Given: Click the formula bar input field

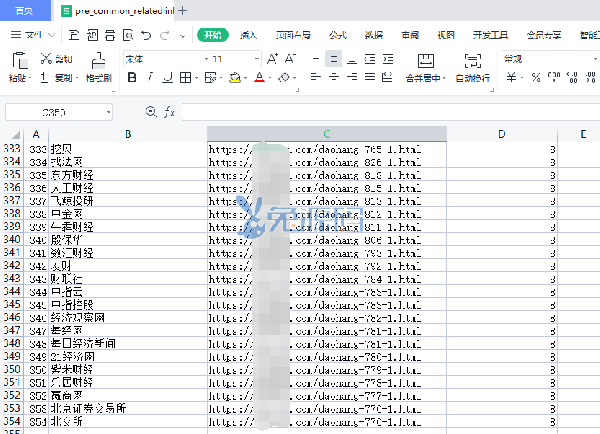Looking at the screenshot, I should [390, 112].
